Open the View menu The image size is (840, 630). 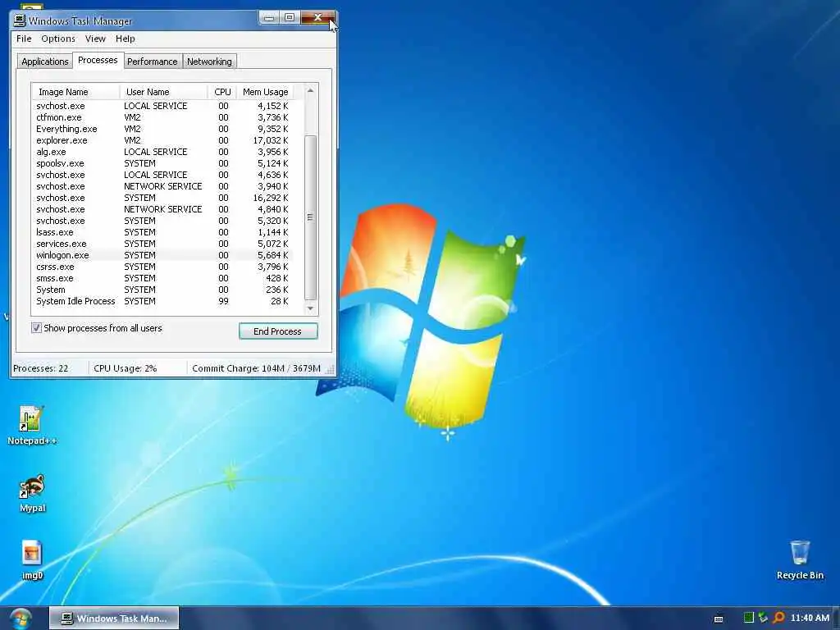95,39
